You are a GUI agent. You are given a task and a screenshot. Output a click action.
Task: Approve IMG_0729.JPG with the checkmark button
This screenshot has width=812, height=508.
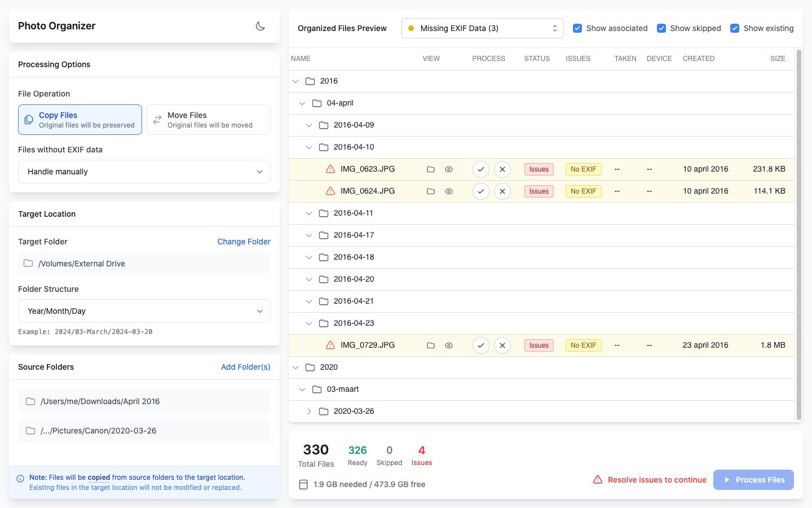tap(480, 345)
